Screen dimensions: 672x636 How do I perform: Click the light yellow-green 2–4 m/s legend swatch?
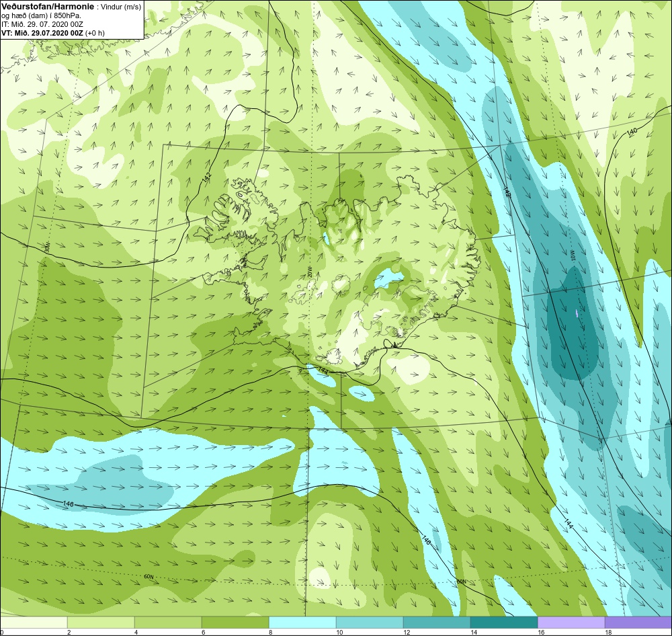point(101,622)
